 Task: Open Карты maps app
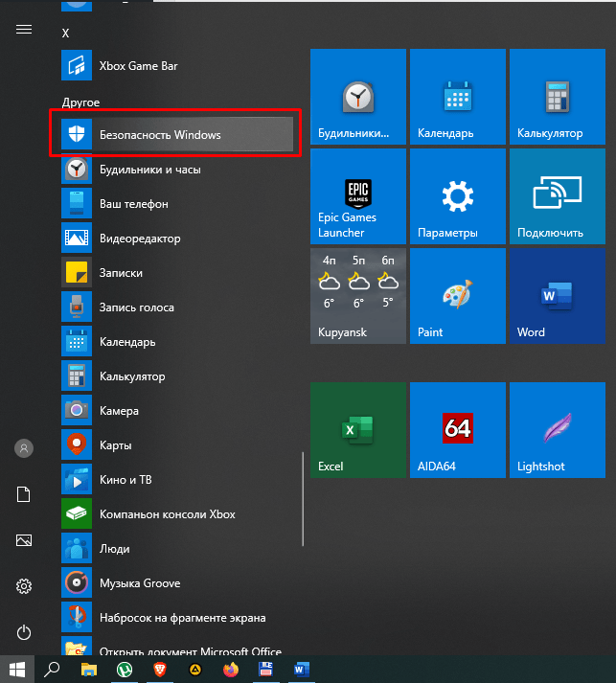point(177,445)
